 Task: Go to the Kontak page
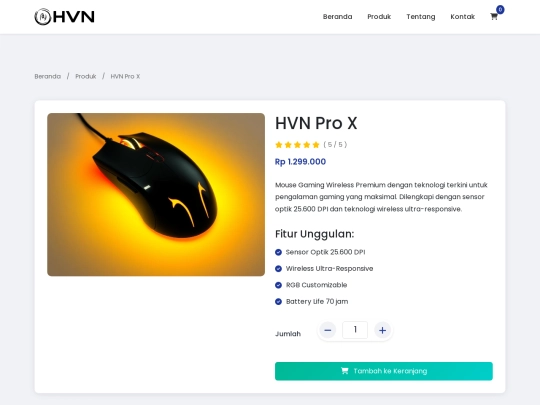(463, 17)
